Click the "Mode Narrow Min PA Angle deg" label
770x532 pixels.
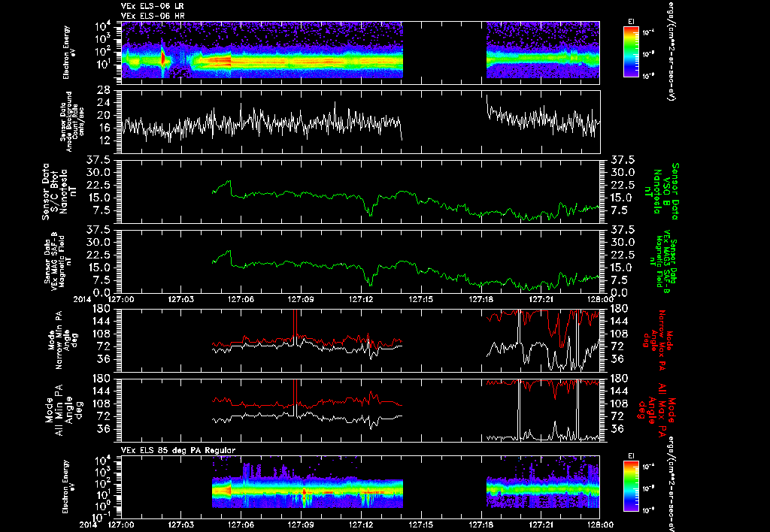(x=63, y=340)
